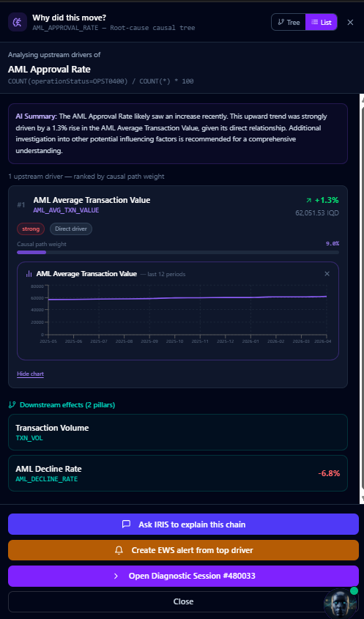This screenshot has height=619, width=364.
Task: Click the causal tree brain icon in header
Action: (x=18, y=22)
